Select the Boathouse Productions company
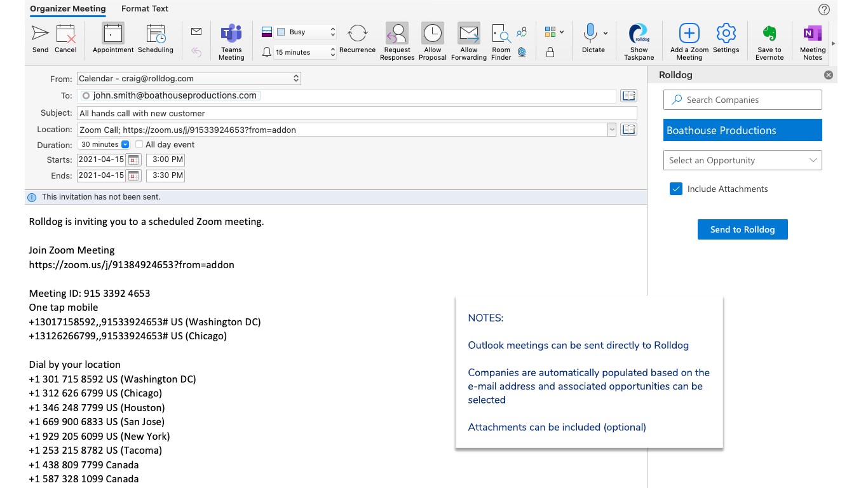This screenshot has height=488, width=868. pos(742,130)
